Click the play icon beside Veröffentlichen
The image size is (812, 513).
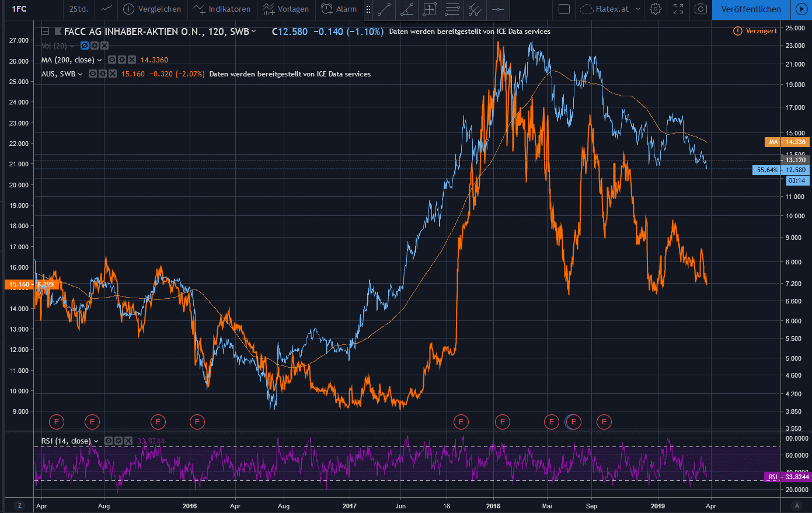[x=801, y=9]
